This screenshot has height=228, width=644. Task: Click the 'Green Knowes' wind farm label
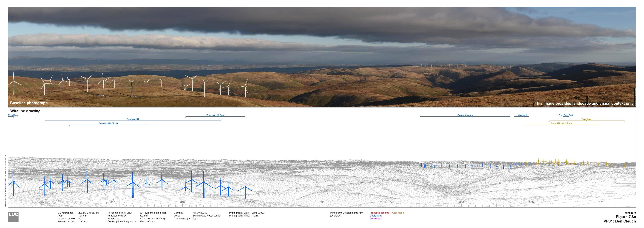[465, 115]
